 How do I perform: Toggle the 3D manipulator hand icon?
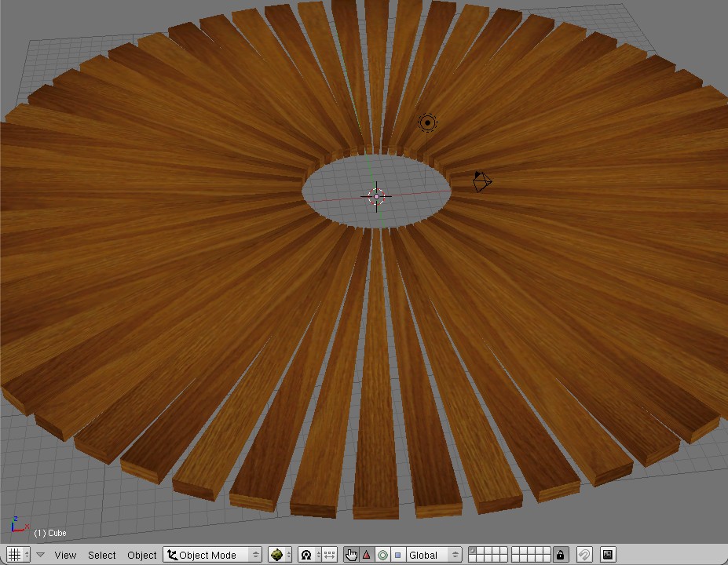(352, 555)
